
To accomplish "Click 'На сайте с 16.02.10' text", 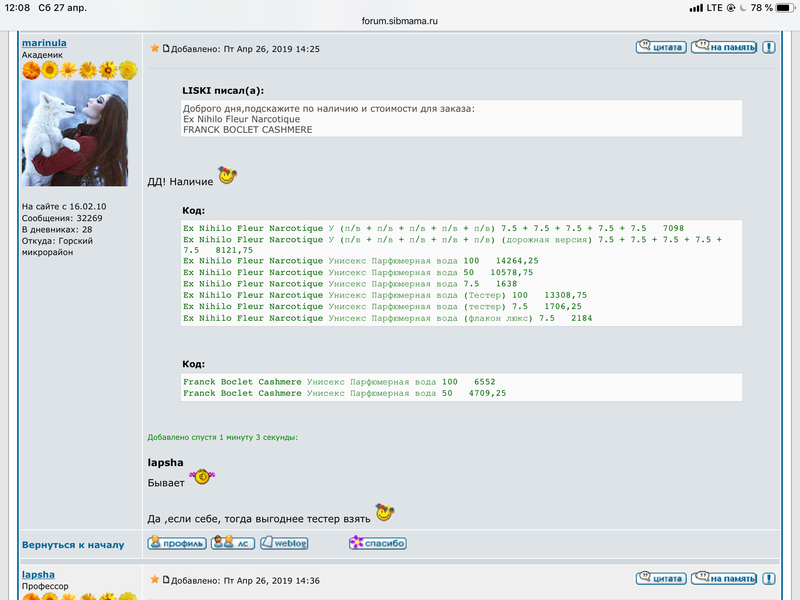I will pyautogui.click(x=64, y=207).
